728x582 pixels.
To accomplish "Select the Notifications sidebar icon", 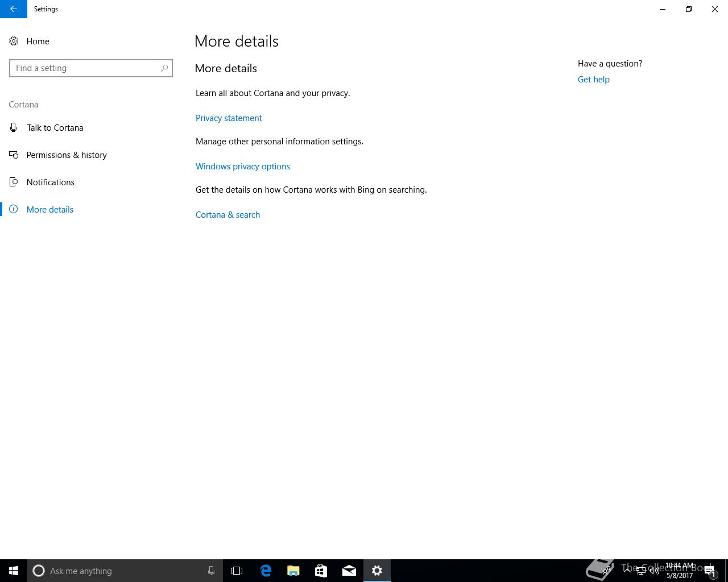I will [x=14, y=182].
